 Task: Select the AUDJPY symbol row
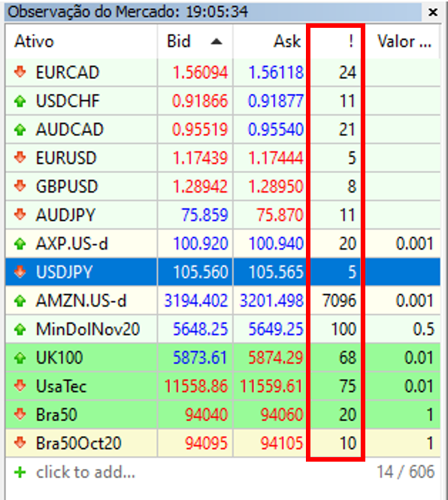[223, 215]
